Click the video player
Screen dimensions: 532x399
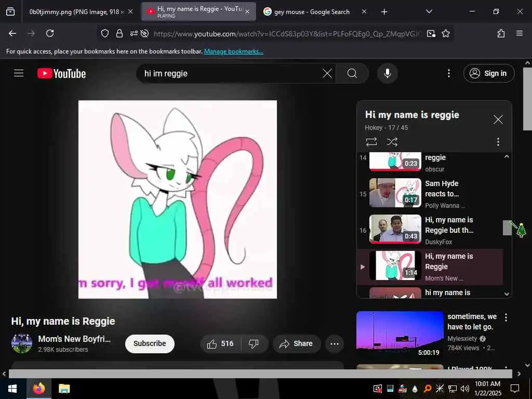click(x=178, y=199)
